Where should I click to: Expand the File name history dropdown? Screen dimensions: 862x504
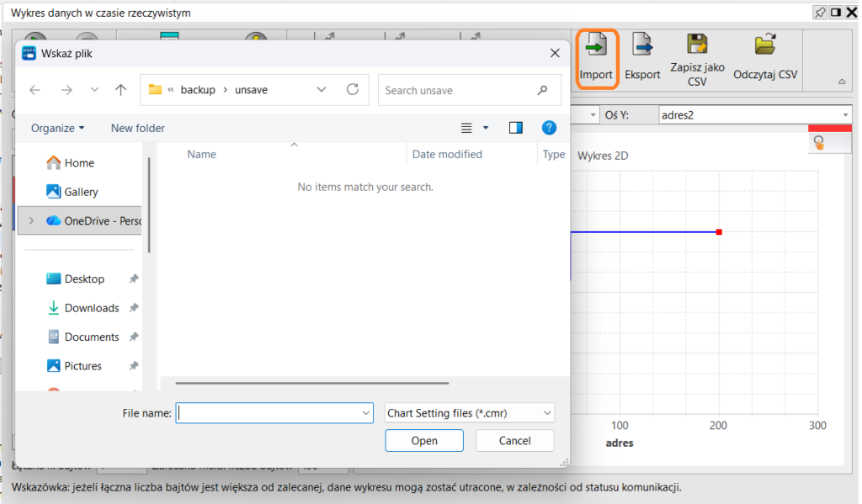tap(365, 413)
